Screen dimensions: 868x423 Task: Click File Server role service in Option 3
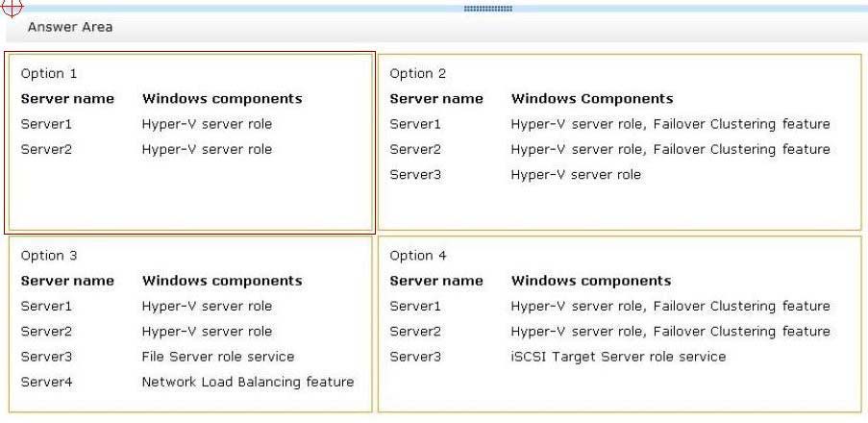point(218,357)
